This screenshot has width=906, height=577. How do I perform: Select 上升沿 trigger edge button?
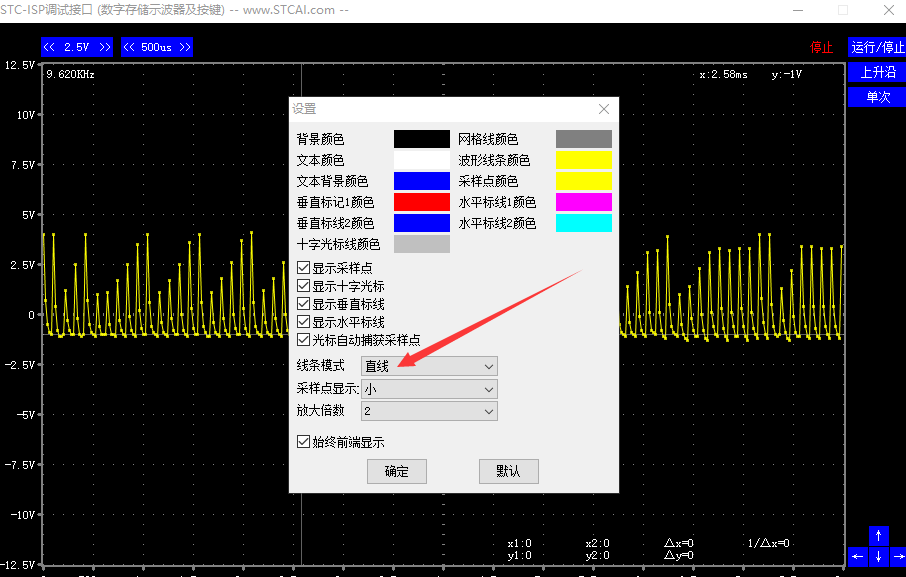(877, 72)
